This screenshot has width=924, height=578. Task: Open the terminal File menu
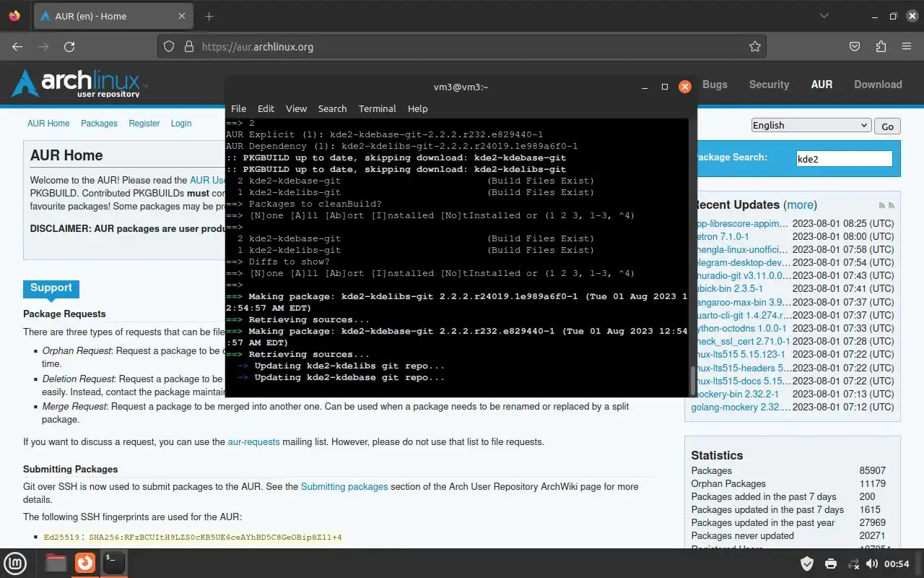238,108
